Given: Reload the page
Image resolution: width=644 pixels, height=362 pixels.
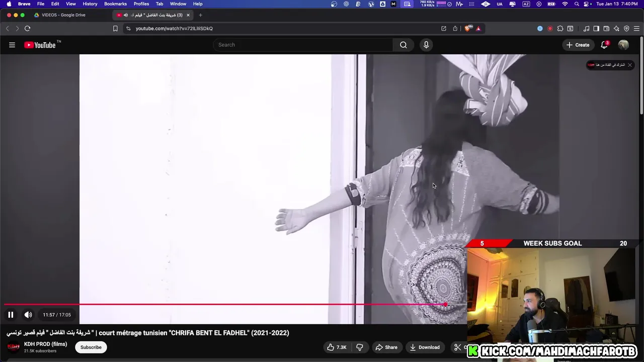Looking at the screenshot, I should point(28,29).
